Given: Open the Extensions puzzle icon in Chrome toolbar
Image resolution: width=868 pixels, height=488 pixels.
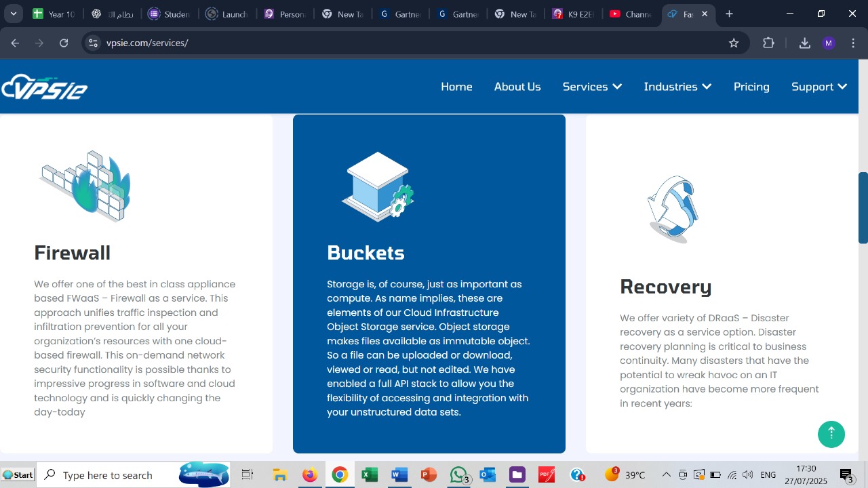Looking at the screenshot, I should click(x=768, y=42).
